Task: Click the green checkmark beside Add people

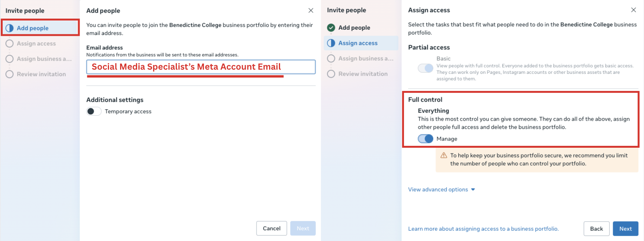Action: (x=331, y=28)
